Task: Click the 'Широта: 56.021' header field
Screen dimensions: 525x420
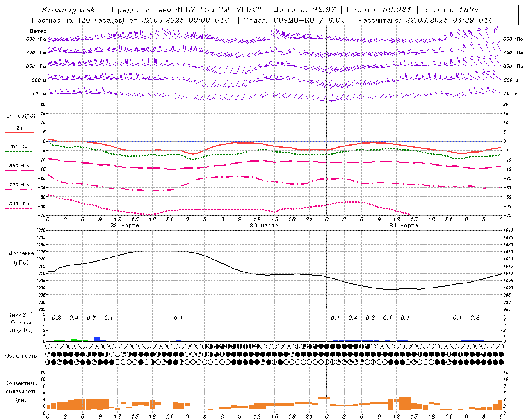Action: point(379,10)
